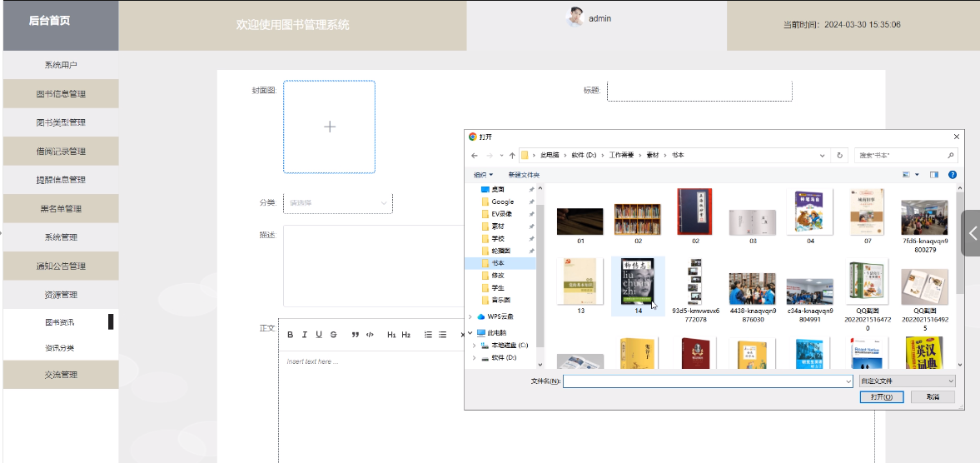This screenshot has height=463, width=980.
Task: Insert a bulleted list in the editor
Action: click(x=442, y=335)
